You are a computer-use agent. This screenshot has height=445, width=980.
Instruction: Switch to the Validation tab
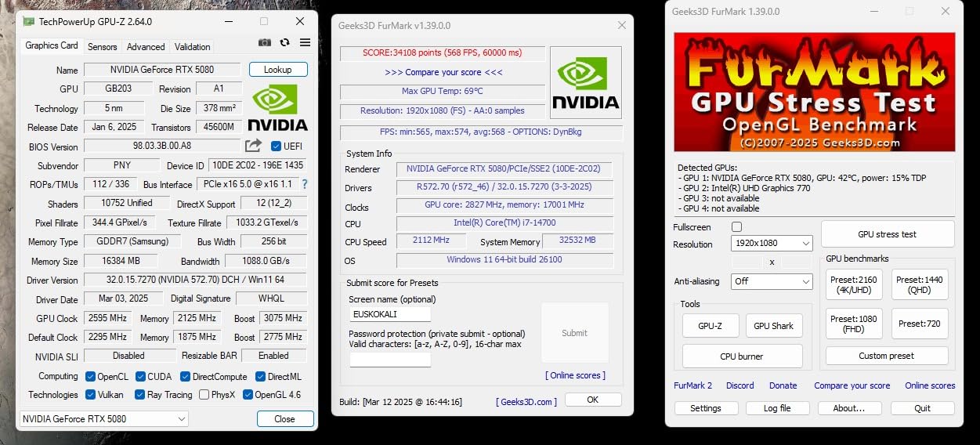[x=192, y=47]
